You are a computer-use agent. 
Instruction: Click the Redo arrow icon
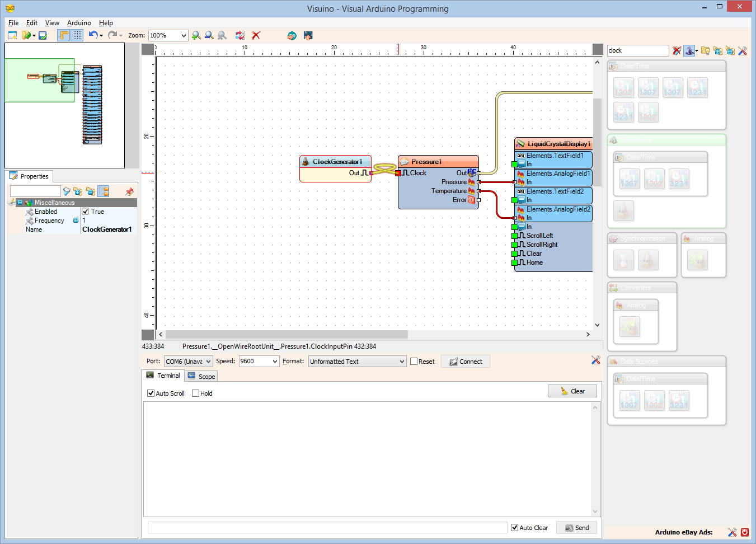click(112, 35)
